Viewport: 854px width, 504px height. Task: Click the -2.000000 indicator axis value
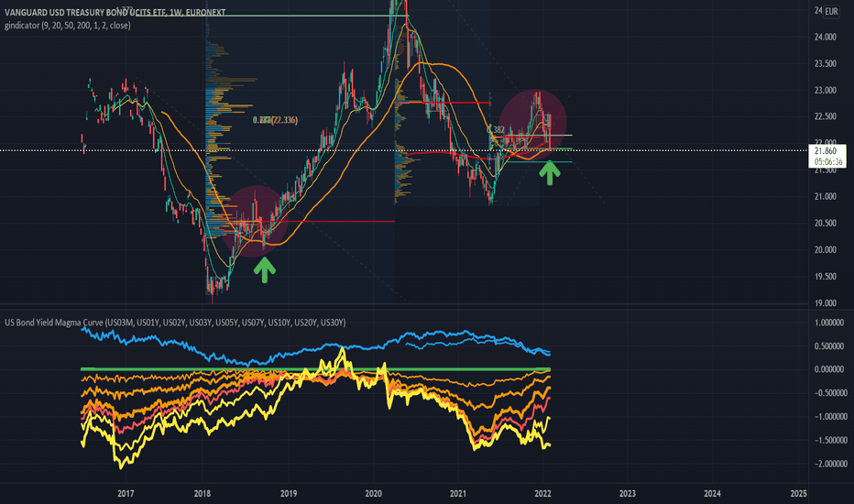(x=830, y=464)
